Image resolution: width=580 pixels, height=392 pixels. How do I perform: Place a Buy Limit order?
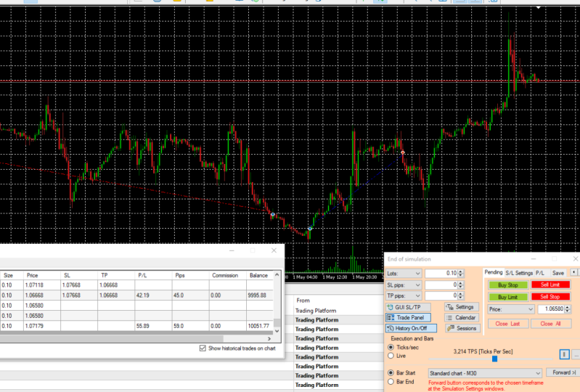(x=508, y=297)
